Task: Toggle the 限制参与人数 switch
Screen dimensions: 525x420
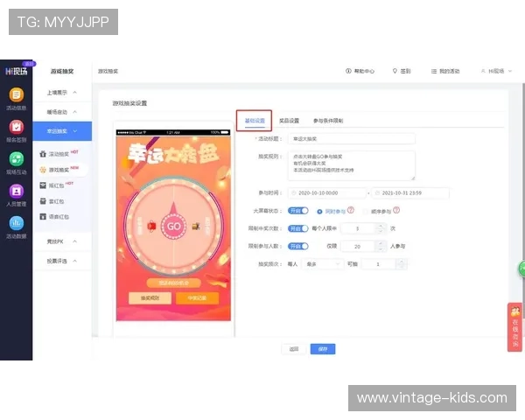Action: (297, 246)
